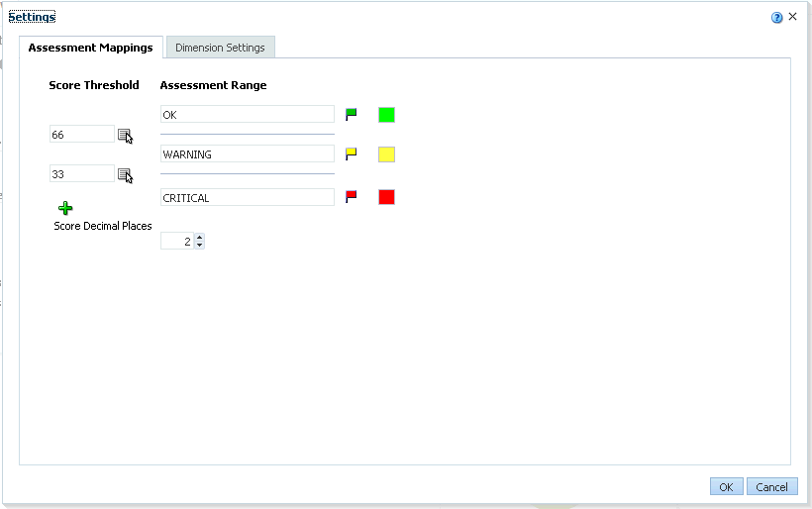Decrease Score Decimal Places with down arrow

(199, 245)
